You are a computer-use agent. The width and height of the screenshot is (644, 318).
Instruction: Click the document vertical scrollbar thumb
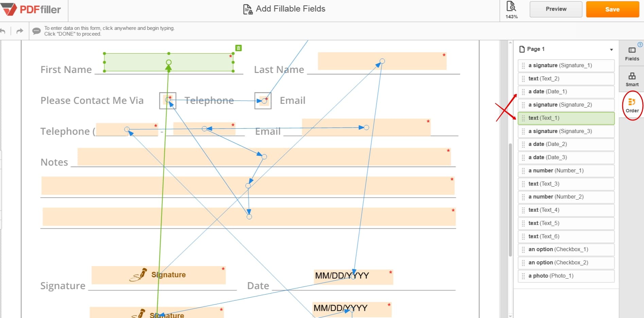click(510, 200)
